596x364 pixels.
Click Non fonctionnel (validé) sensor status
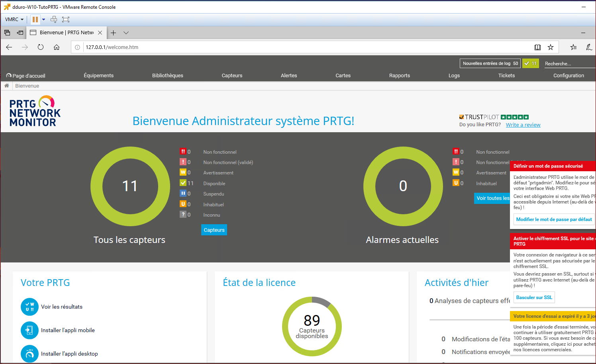click(x=228, y=162)
